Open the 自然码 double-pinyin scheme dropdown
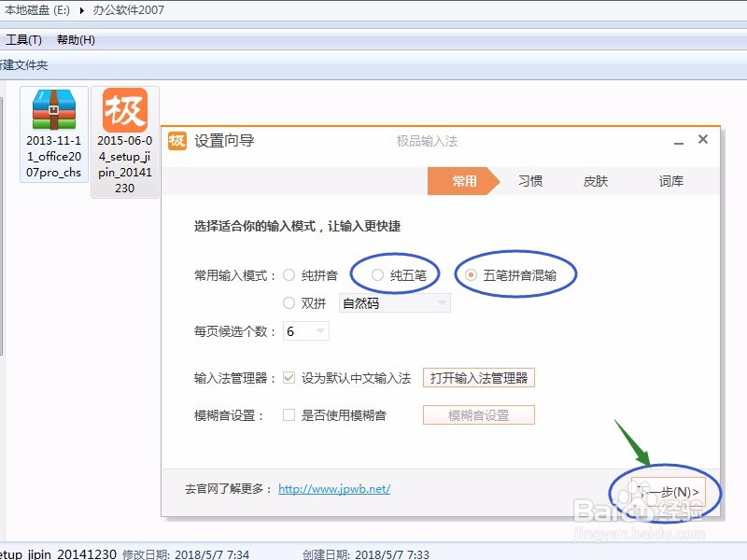747x560 pixels. point(394,302)
